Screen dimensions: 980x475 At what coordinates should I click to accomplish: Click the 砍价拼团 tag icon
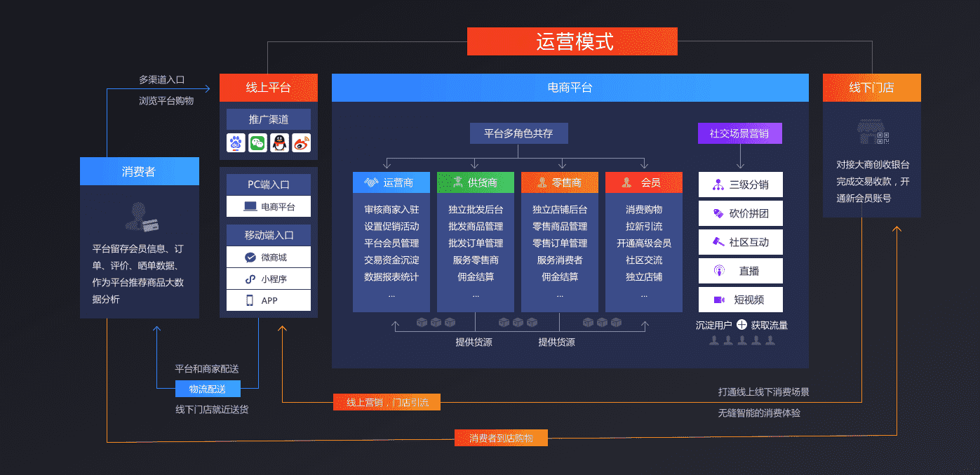pyautogui.click(x=718, y=213)
